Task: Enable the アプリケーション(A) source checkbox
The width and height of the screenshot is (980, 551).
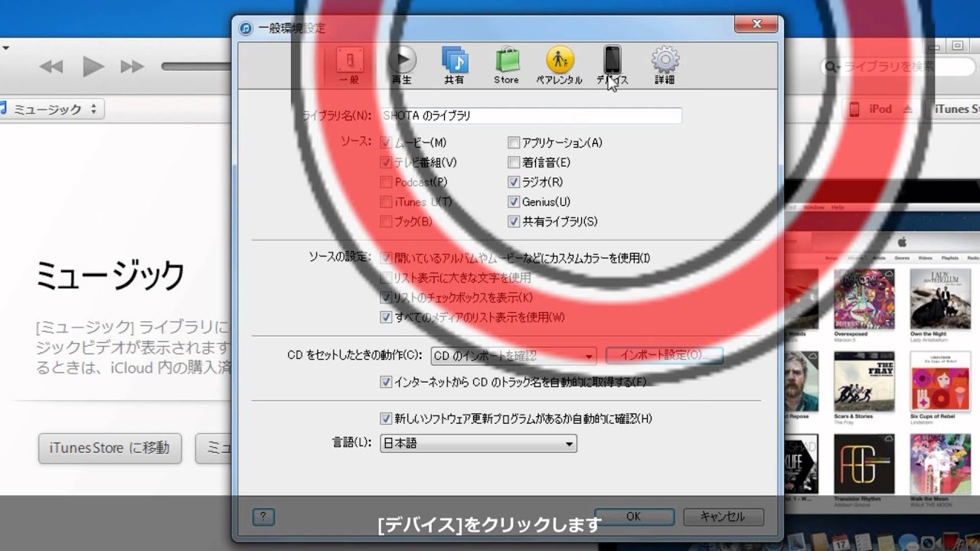Action: [514, 142]
